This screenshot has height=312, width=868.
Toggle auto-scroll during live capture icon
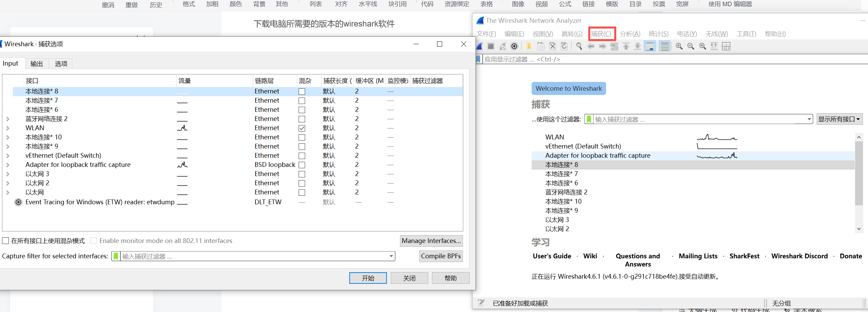[x=650, y=46]
